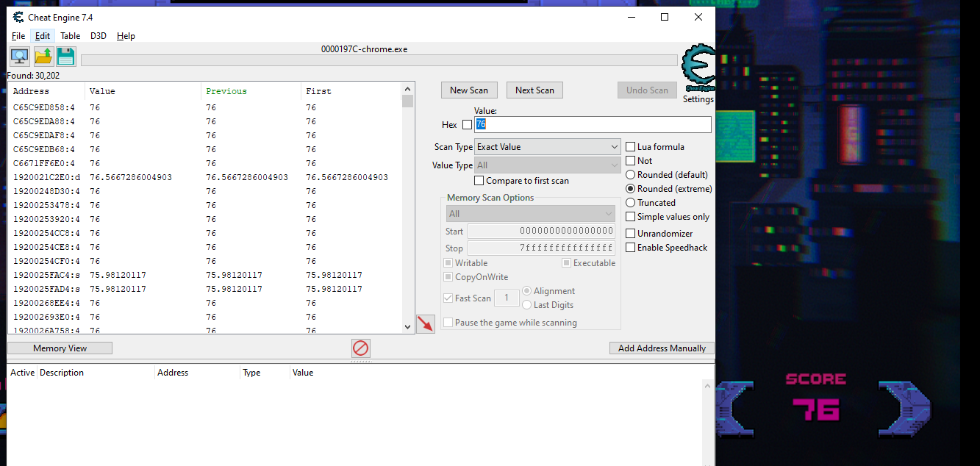Click the game's right arrow button

tap(904, 409)
